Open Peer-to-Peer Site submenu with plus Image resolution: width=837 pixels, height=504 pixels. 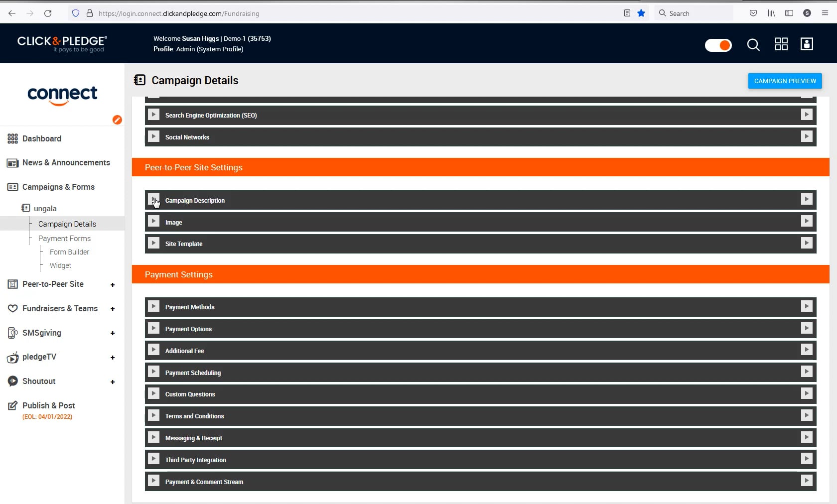point(113,285)
